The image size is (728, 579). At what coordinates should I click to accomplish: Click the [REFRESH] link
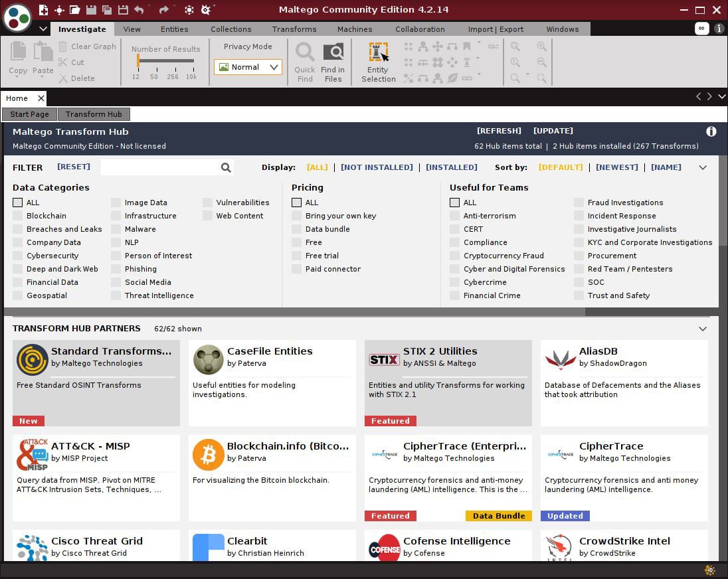coord(499,131)
